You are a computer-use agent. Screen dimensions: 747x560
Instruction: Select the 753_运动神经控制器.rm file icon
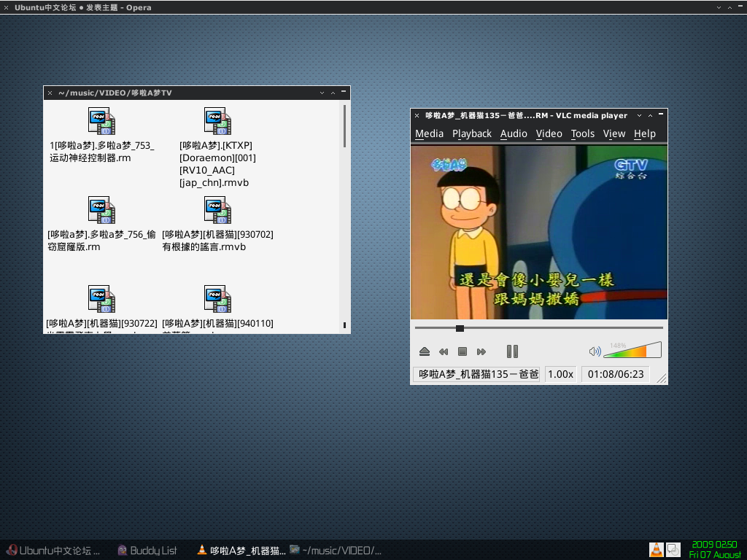(x=101, y=121)
